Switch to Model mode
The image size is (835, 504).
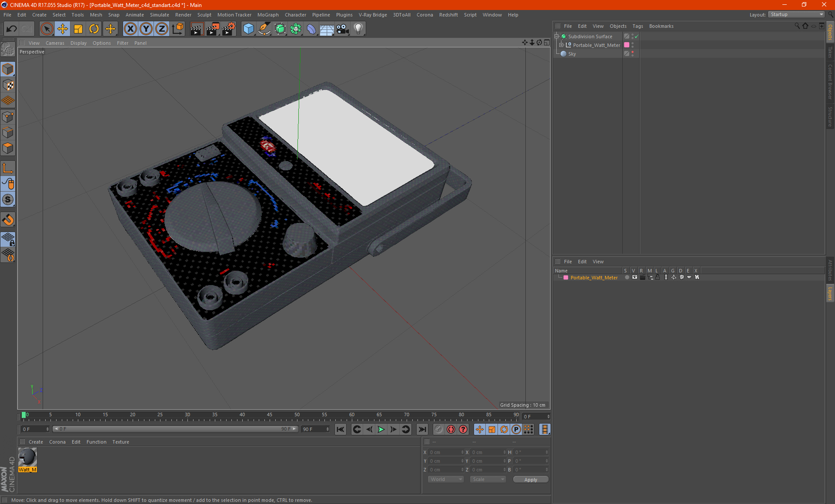tap(8, 69)
